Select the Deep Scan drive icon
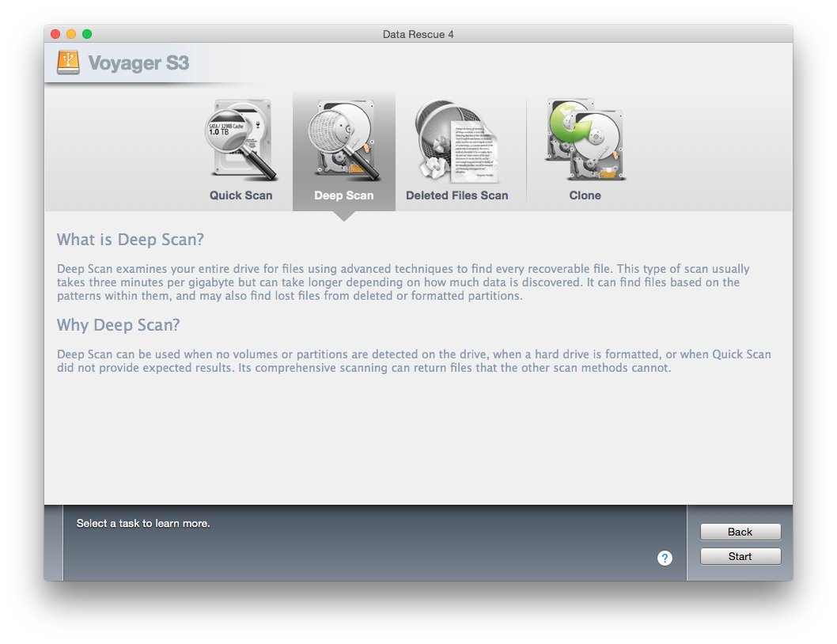 (344, 140)
